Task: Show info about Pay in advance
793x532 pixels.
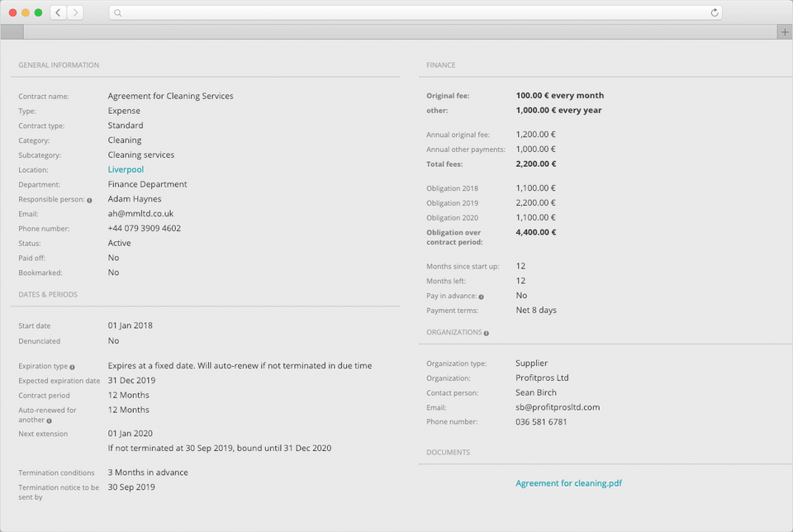Action: pyautogui.click(x=481, y=297)
